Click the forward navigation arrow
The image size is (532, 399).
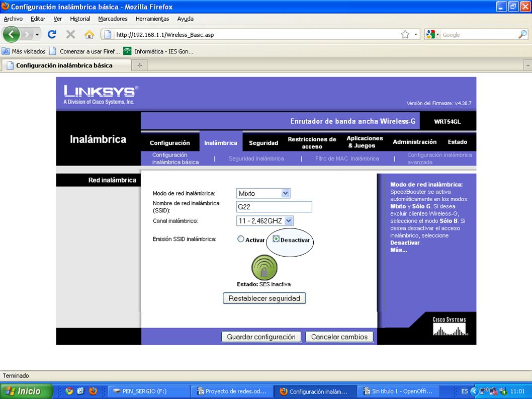click(27, 34)
